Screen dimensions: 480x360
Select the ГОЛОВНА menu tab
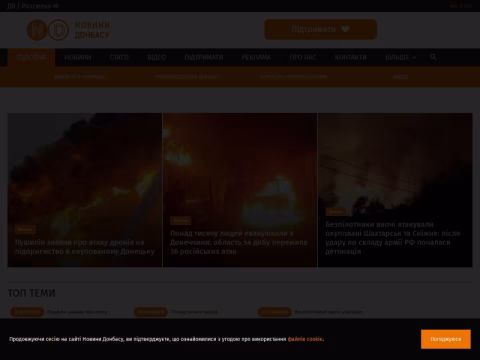(31, 57)
